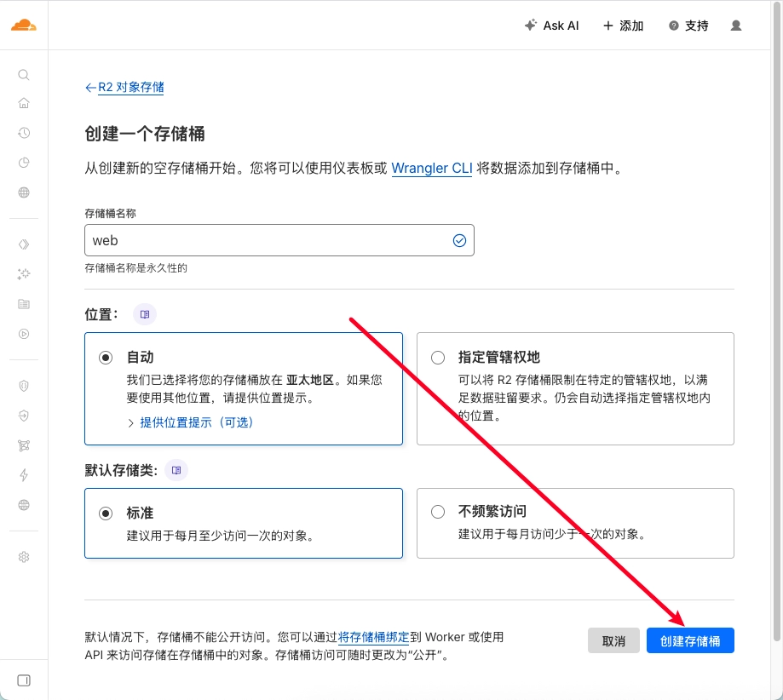Open the lightning bolt icon in sidebar
The image size is (783, 700).
(x=24, y=475)
